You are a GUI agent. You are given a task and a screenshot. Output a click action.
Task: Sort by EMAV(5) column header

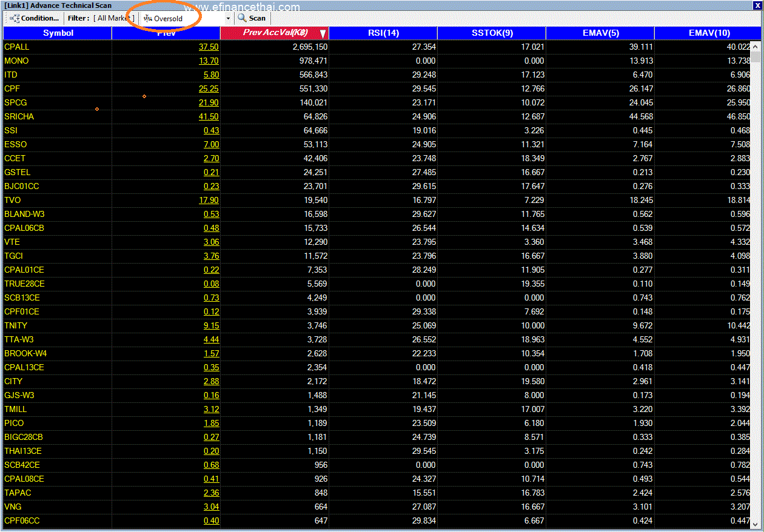(x=600, y=33)
